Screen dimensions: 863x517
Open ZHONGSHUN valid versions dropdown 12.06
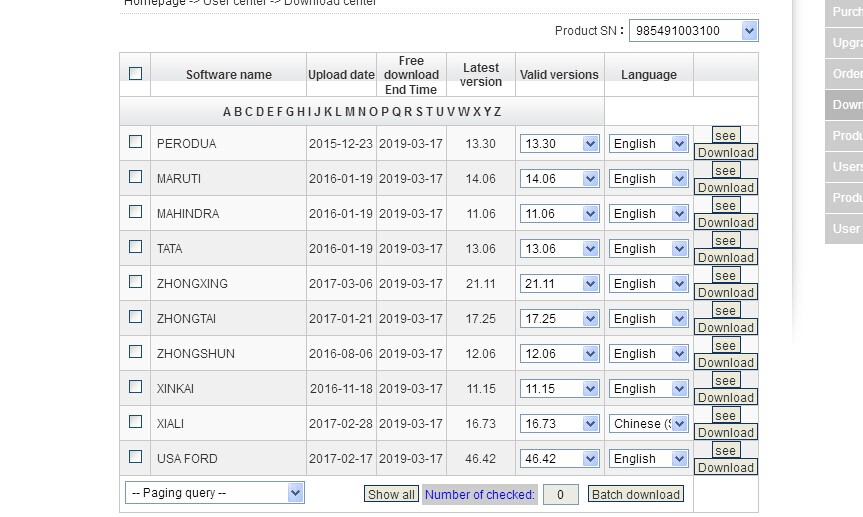(559, 353)
